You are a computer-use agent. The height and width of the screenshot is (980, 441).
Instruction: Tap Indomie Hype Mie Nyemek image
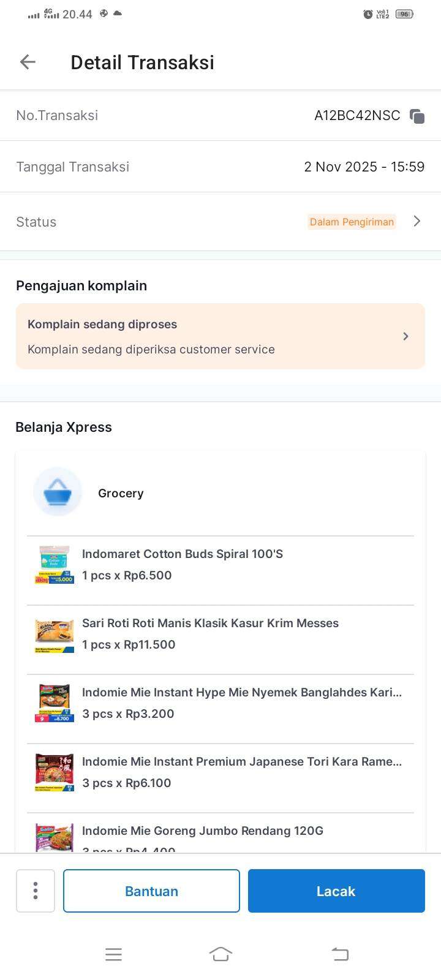[x=55, y=703]
